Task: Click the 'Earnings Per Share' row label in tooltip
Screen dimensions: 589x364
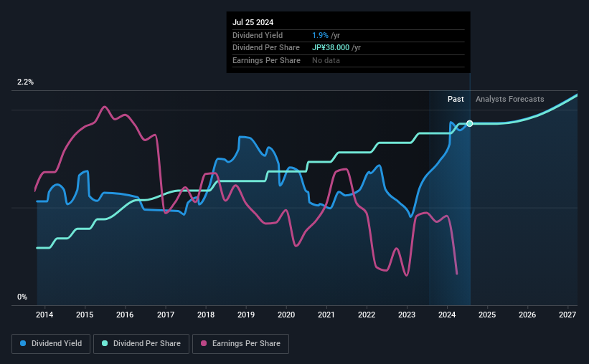Action: pyautogui.click(x=266, y=60)
